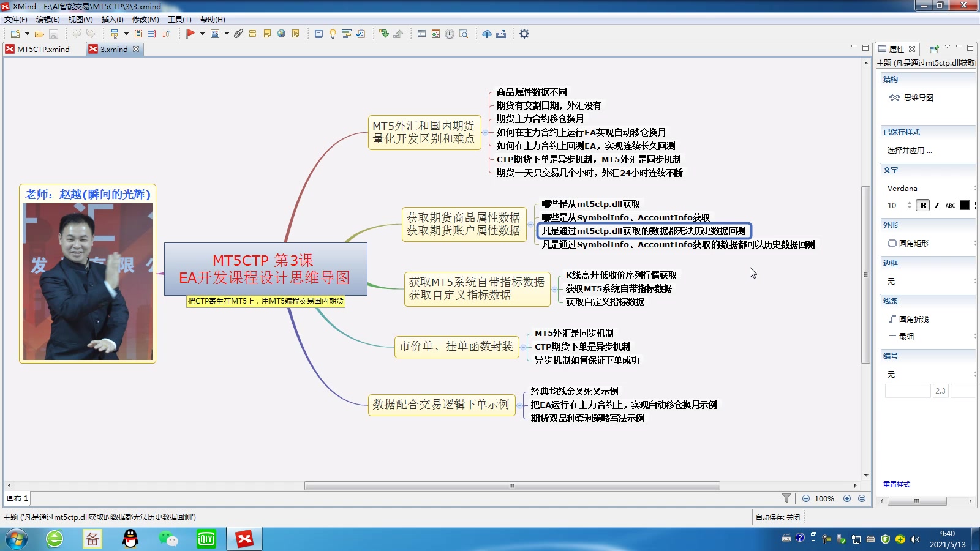Upload the map to cloud
The height and width of the screenshot is (551, 980).
487,34
